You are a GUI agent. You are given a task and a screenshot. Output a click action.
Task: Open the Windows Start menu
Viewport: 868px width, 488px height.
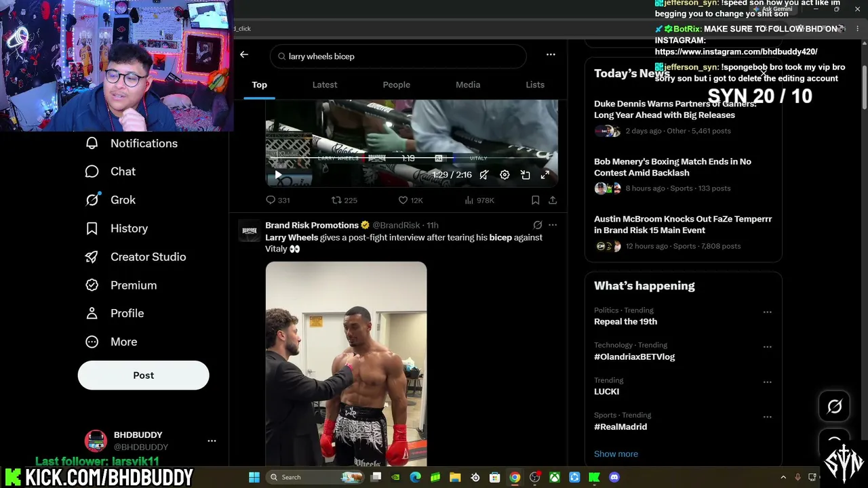254,477
